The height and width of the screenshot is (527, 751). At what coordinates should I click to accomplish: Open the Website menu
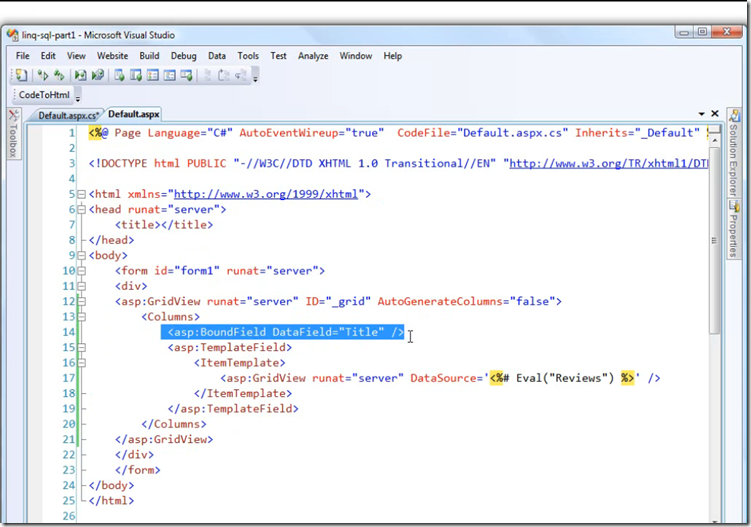click(113, 56)
